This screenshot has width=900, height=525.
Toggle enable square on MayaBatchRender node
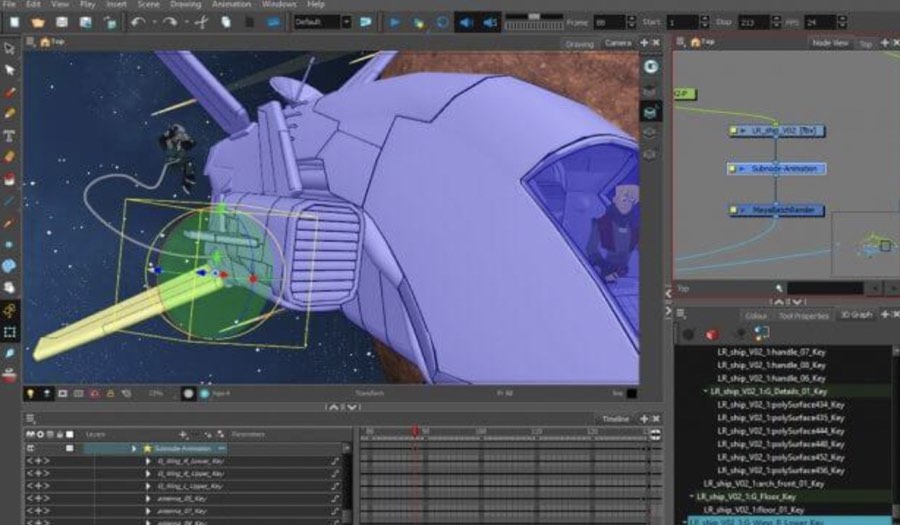point(734,210)
